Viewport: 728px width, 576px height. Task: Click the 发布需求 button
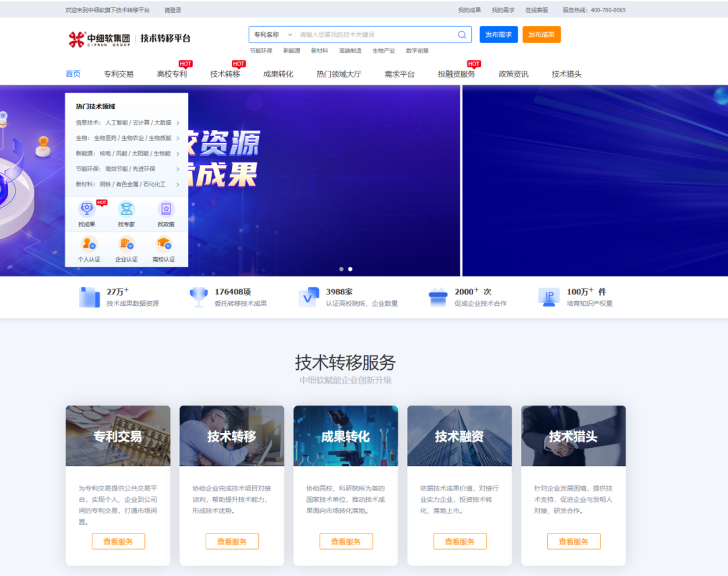tap(498, 34)
